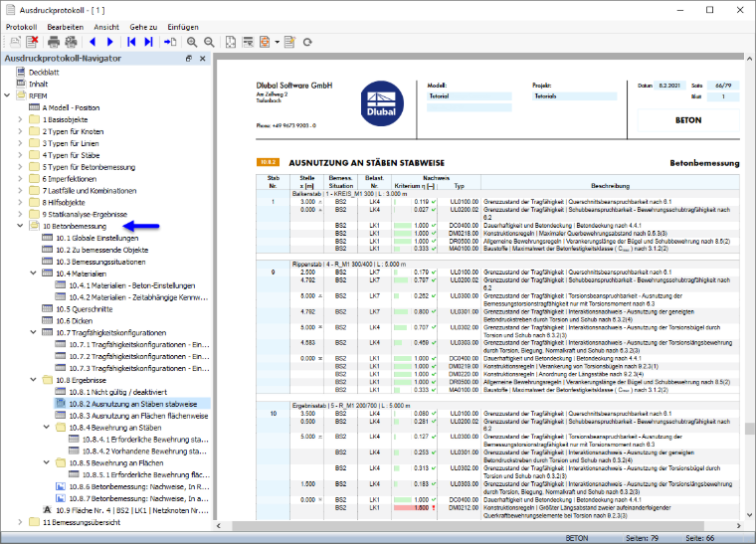Screen dimensions: 756x544
Task: Select Inhalt in the navigator
Action: tap(38, 84)
